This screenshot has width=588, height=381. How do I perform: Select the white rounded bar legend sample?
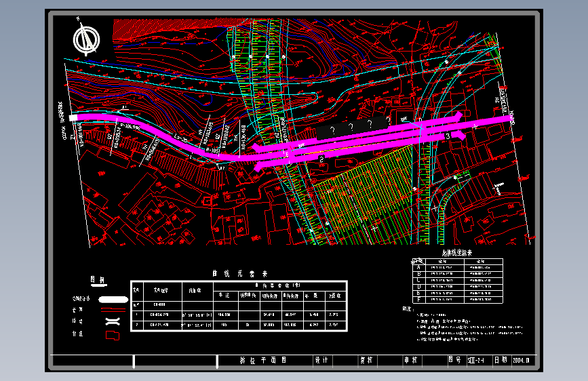pos(113,300)
